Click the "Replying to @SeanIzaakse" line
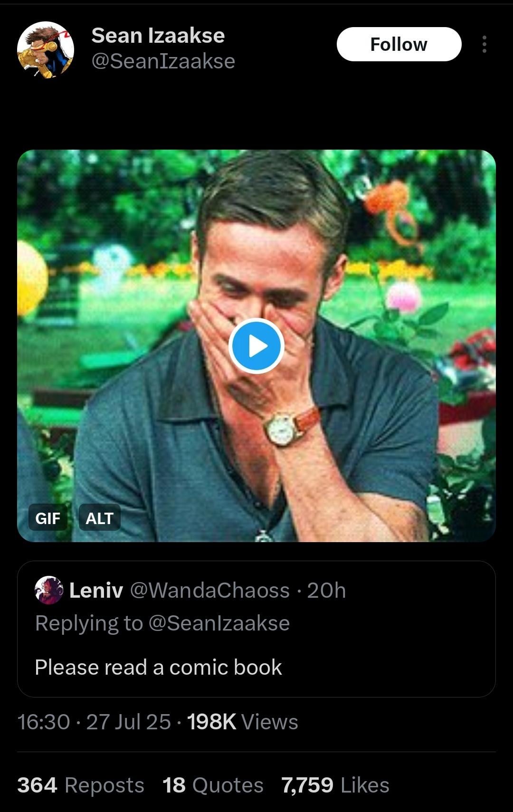513x812 pixels. [x=162, y=623]
